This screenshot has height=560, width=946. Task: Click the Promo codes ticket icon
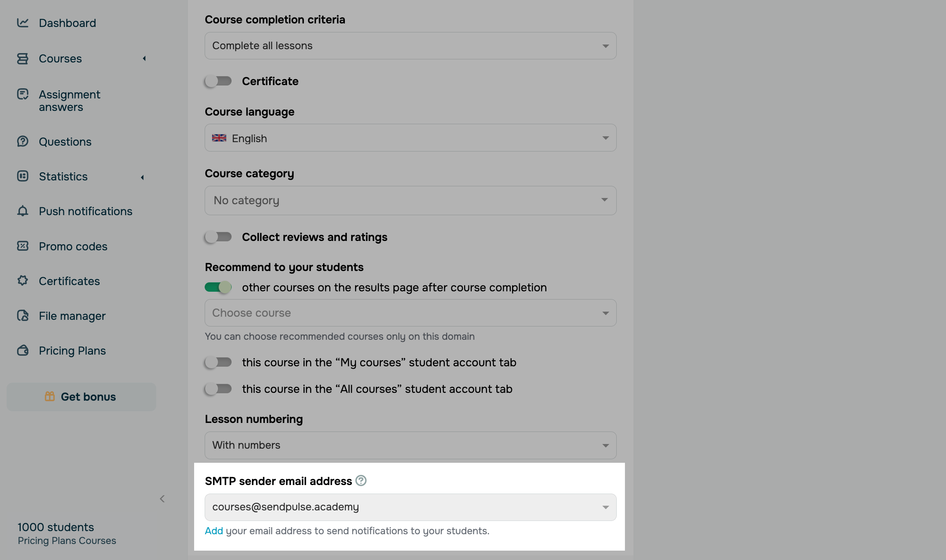tap(23, 246)
